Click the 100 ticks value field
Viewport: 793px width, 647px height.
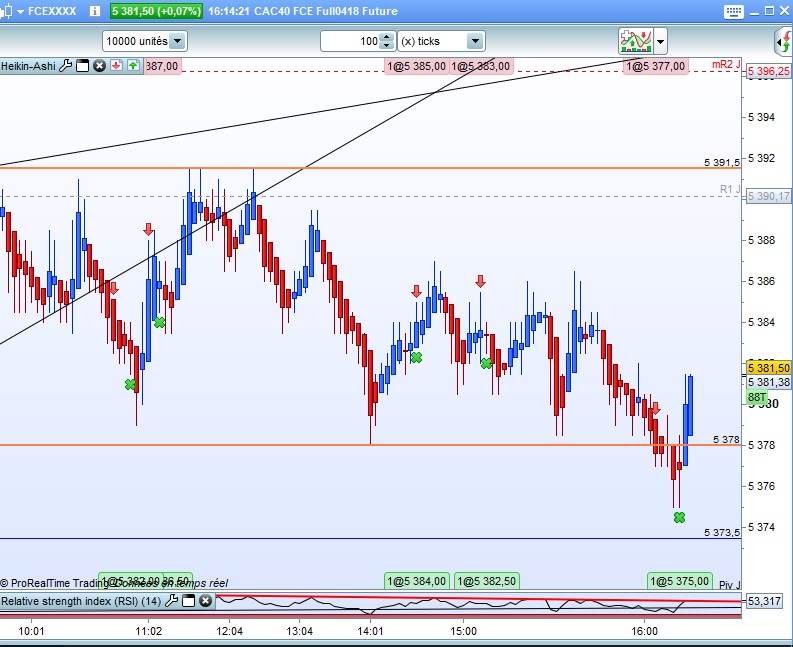(350, 41)
